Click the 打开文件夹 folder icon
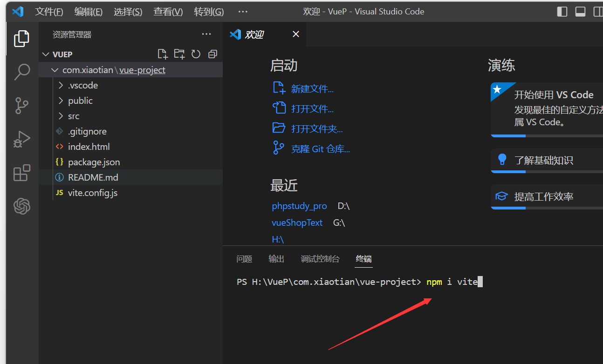The image size is (603, 364). click(279, 128)
